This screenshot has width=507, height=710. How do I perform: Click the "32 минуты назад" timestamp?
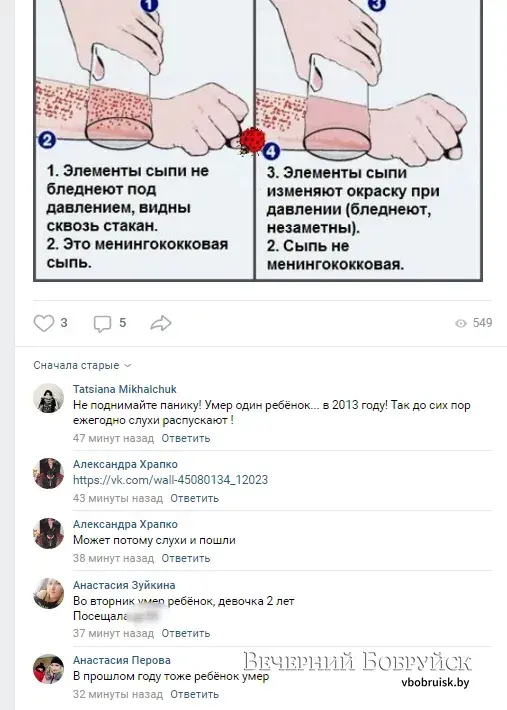[118, 694]
